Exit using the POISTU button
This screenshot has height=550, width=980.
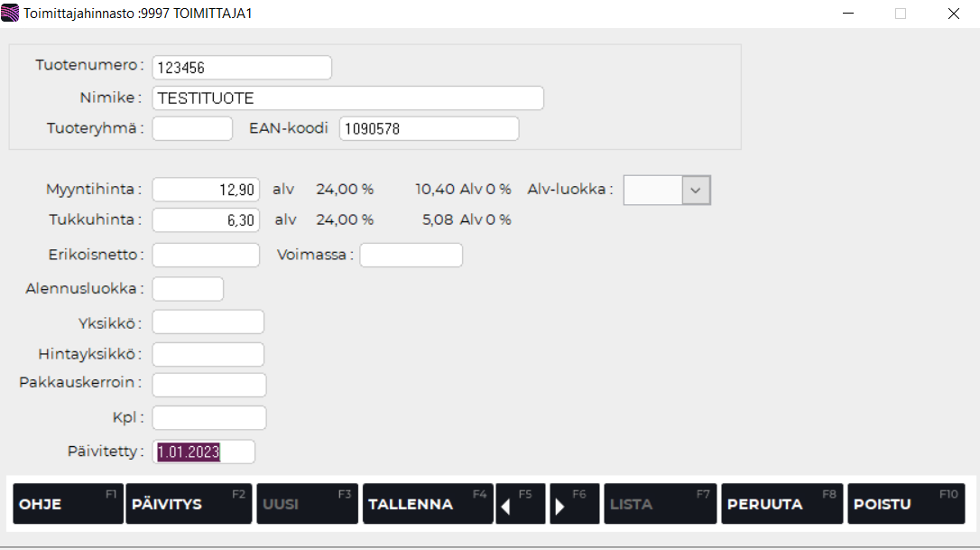coord(905,504)
